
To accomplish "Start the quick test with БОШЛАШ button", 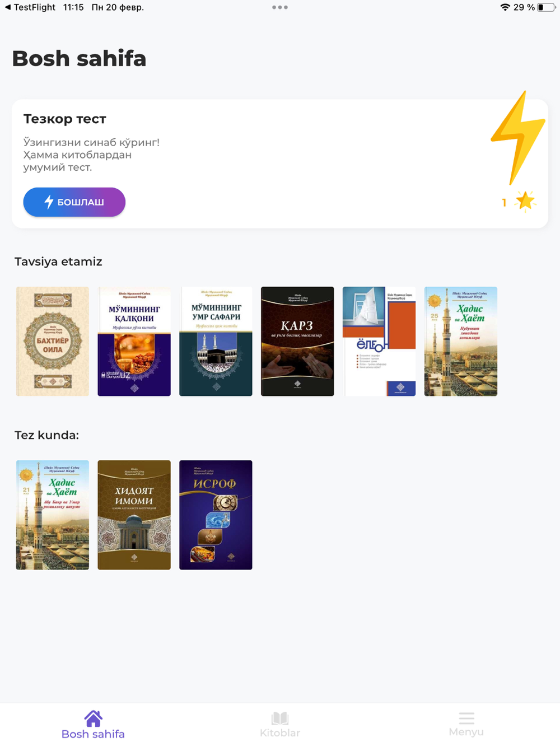I will pos(74,202).
